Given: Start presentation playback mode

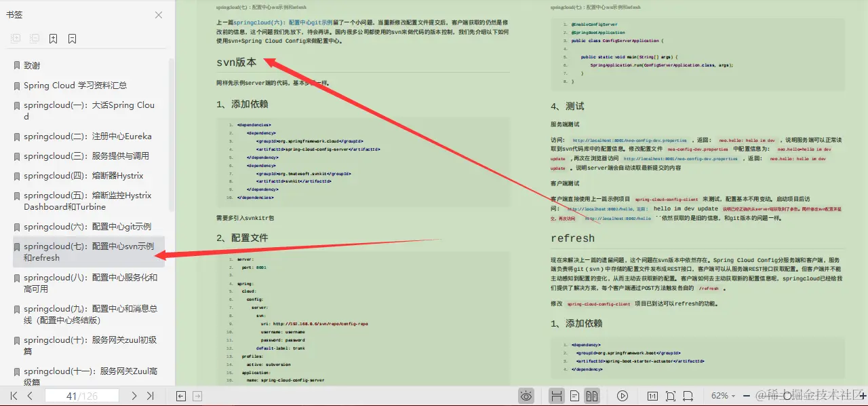Looking at the screenshot, I should [x=623, y=395].
